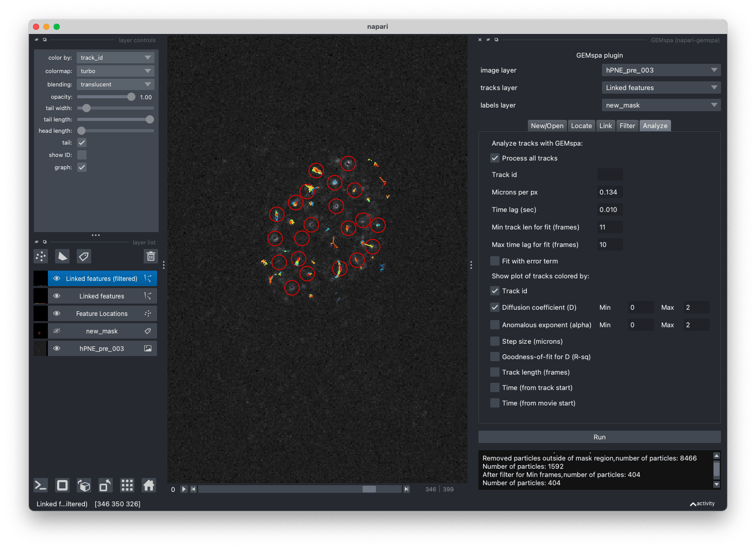Float the layer list panel
The height and width of the screenshot is (549, 756).
pos(45,242)
